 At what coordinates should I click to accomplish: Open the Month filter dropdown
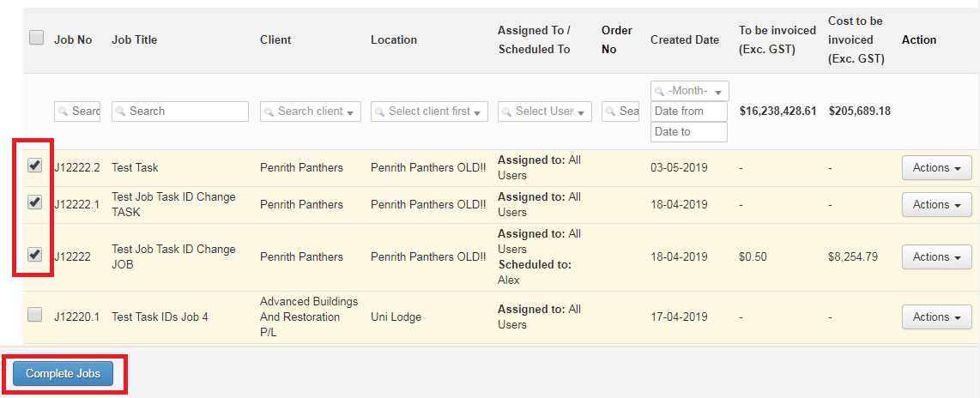(x=690, y=91)
